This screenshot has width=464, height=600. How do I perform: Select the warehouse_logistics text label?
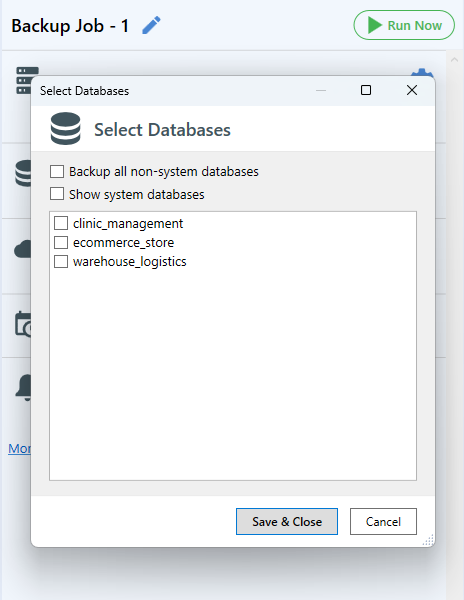coord(130,262)
